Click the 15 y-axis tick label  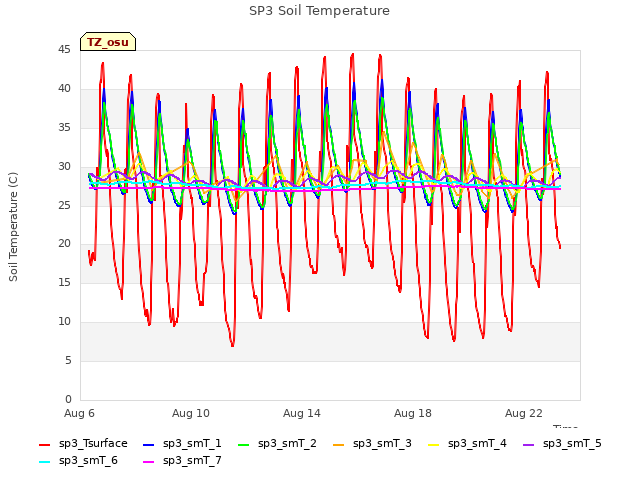coord(64,282)
